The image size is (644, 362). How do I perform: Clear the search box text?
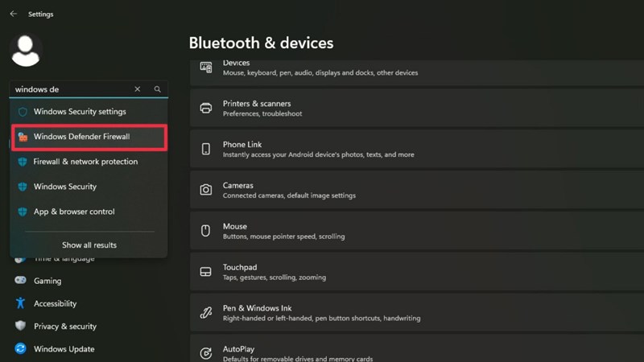(137, 89)
